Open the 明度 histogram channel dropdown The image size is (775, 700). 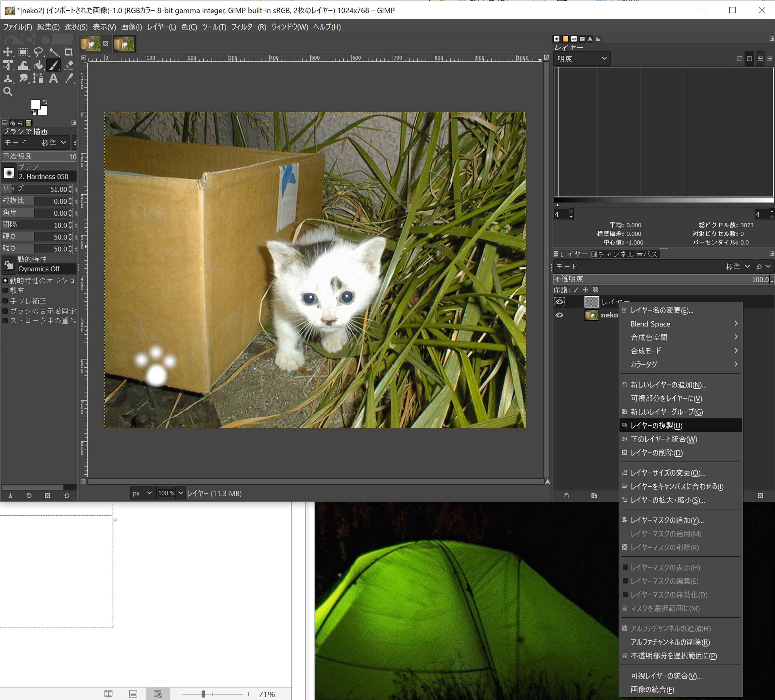pyautogui.click(x=582, y=59)
